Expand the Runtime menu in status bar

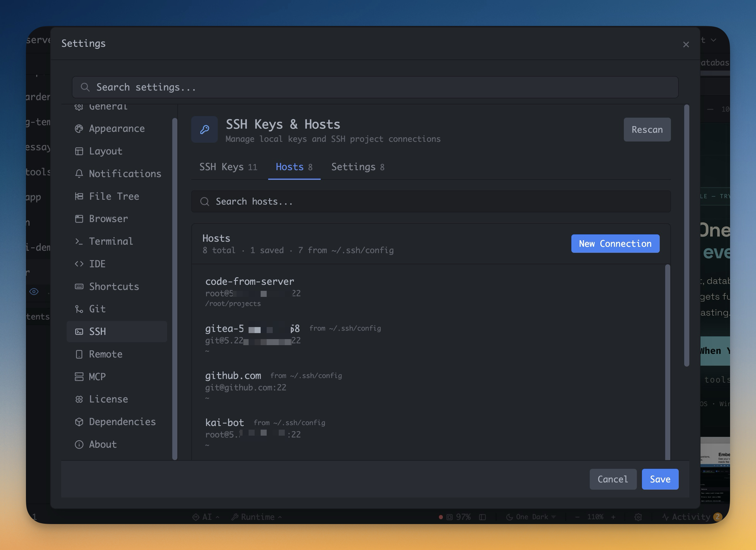(x=257, y=517)
